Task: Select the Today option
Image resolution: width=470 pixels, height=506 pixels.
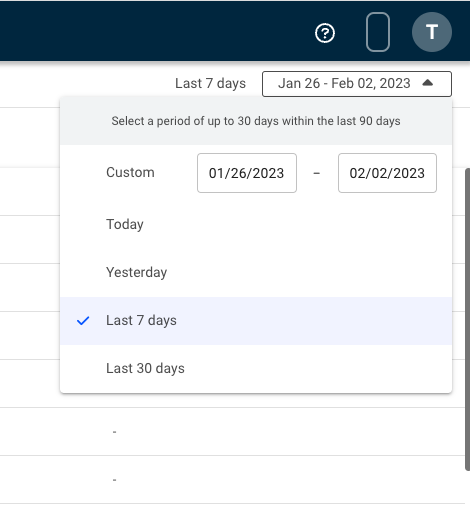Action: [256, 224]
